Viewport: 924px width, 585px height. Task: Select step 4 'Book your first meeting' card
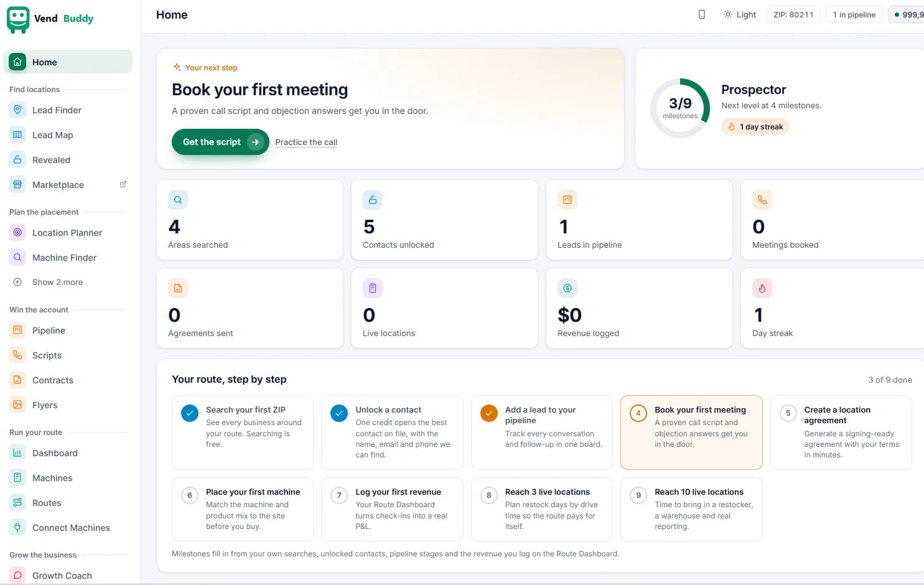[x=691, y=433]
